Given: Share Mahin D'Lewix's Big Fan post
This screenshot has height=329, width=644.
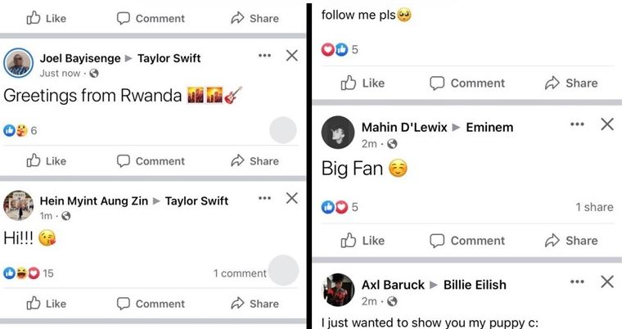Looking at the screenshot, I should pyautogui.click(x=571, y=241).
